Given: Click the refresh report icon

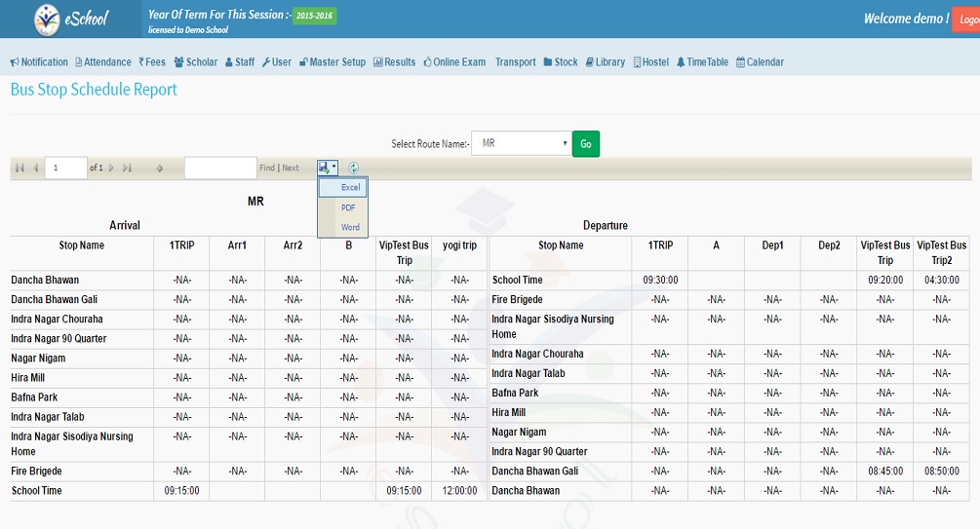Looking at the screenshot, I should tap(354, 169).
